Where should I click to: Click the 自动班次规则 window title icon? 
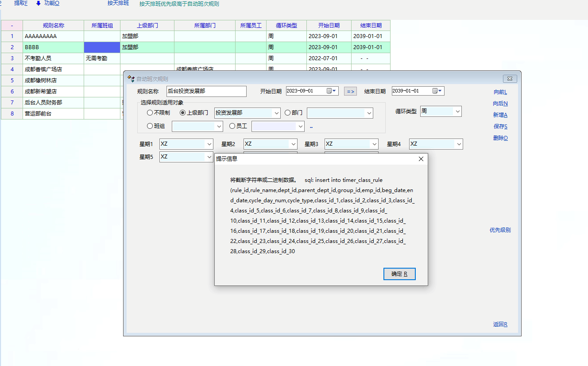pyautogui.click(x=131, y=79)
